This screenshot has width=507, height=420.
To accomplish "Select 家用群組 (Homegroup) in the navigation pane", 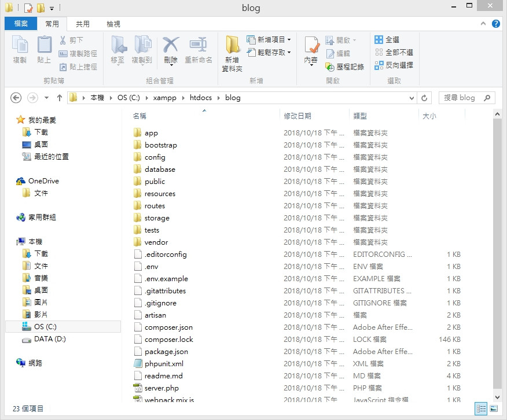I will pos(42,218).
